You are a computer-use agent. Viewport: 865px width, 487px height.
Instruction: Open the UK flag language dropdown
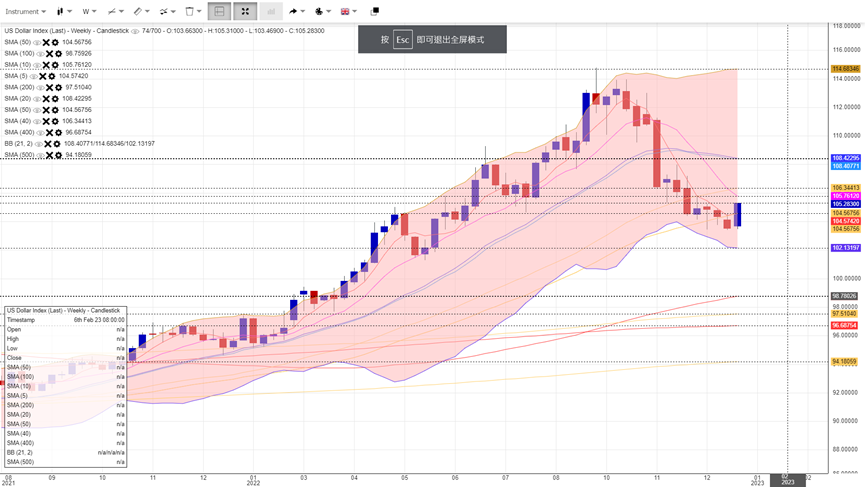pos(349,11)
